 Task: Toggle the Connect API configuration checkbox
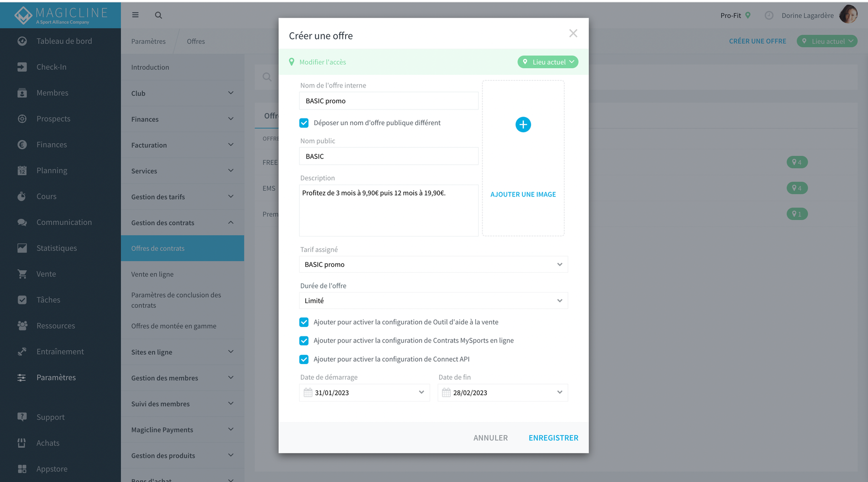tap(304, 359)
